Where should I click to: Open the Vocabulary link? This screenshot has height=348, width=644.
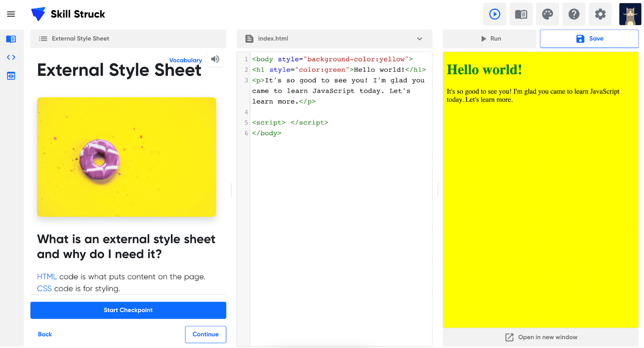(x=186, y=60)
